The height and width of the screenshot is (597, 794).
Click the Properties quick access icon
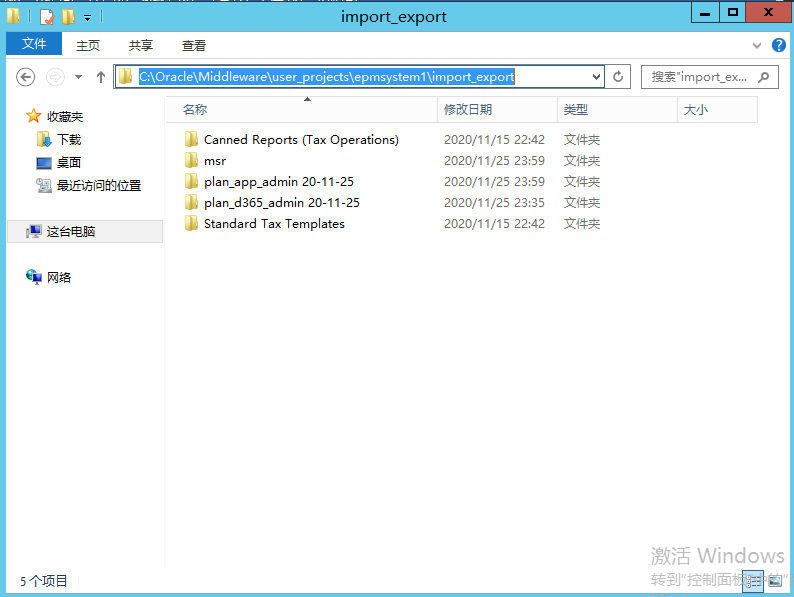[x=47, y=17]
